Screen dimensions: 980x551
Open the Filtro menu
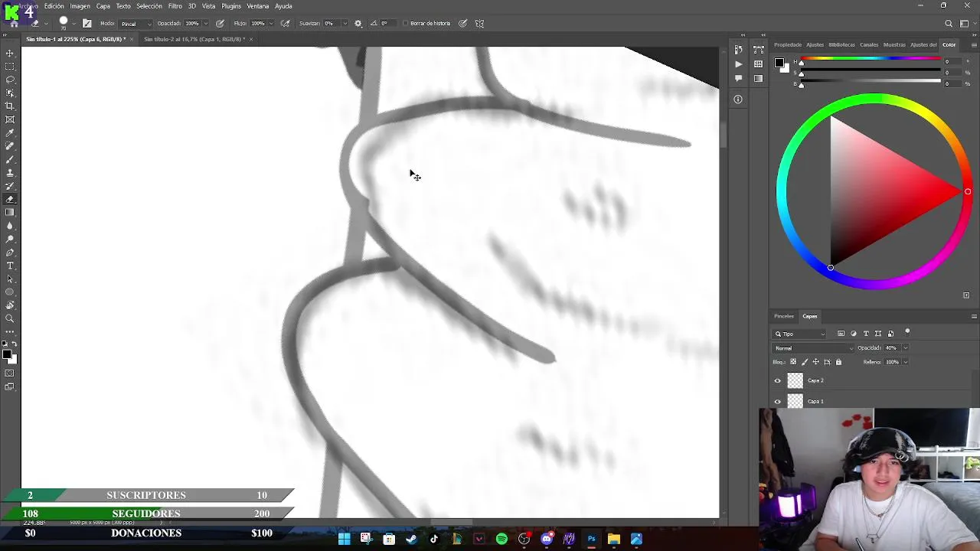(175, 6)
